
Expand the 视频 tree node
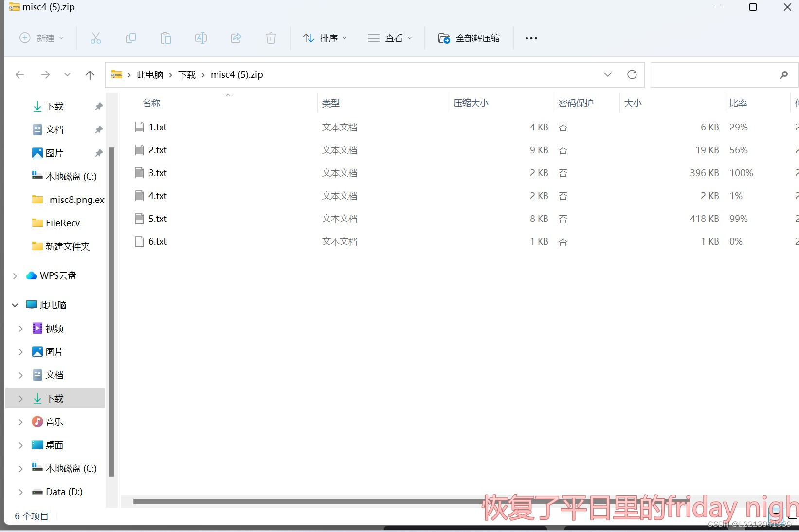click(20, 329)
